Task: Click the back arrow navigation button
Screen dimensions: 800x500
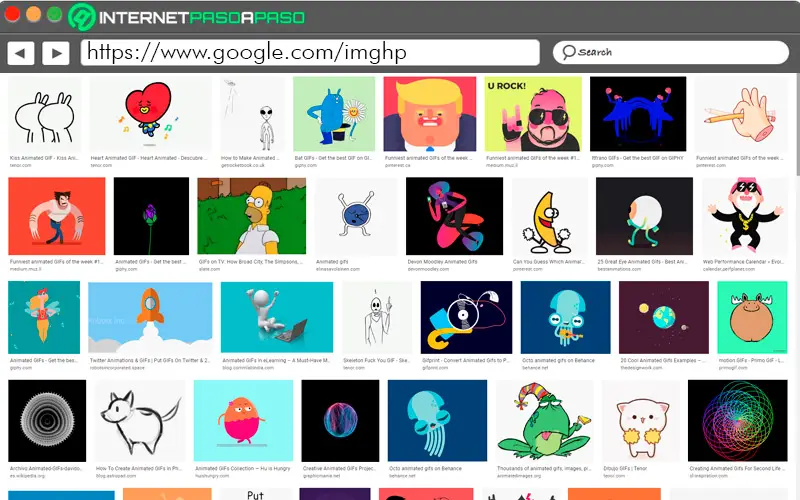Action: (x=21, y=53)
